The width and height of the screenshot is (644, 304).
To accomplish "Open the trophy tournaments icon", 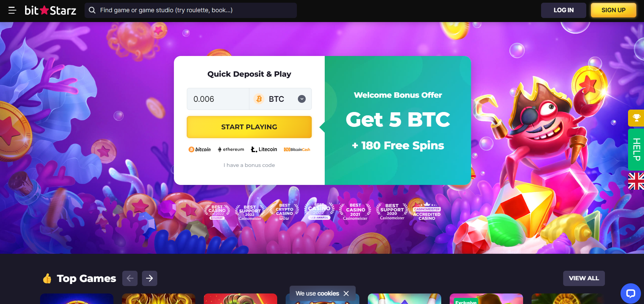I will tap(636, 118).
